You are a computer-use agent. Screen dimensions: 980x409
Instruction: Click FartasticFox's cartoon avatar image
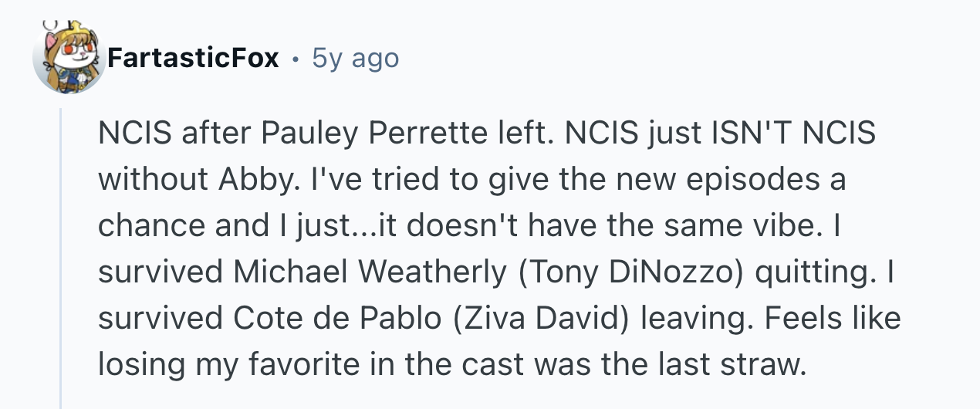pyautogui.click(x=68, y=59)
